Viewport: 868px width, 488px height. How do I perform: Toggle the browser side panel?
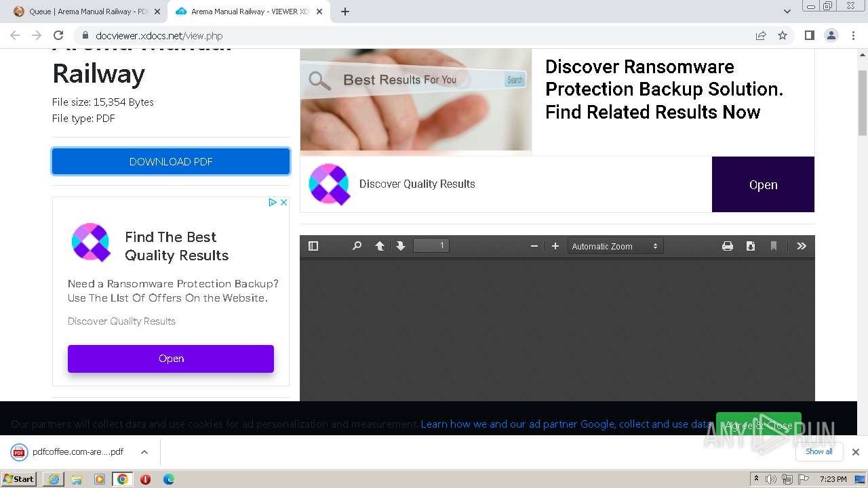coord(809,35)
